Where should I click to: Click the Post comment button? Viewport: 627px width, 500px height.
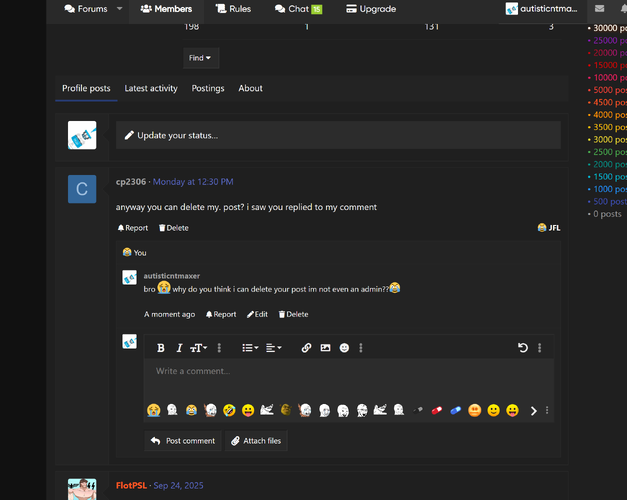(x=183, y=440)
